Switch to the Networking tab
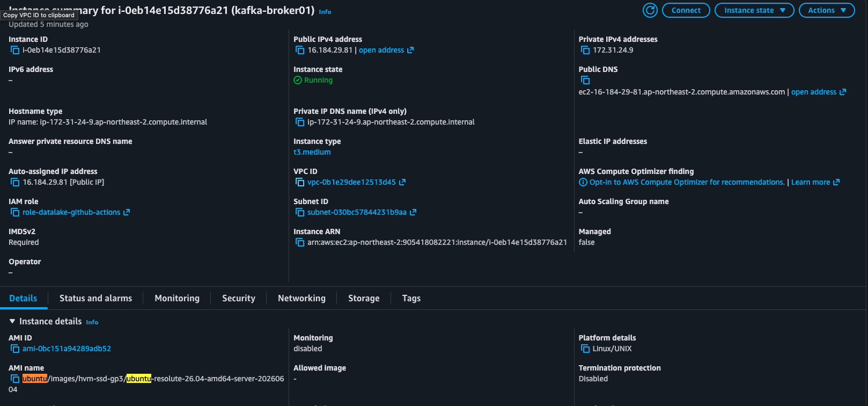 pyautogui.click(x=301, y=298)
